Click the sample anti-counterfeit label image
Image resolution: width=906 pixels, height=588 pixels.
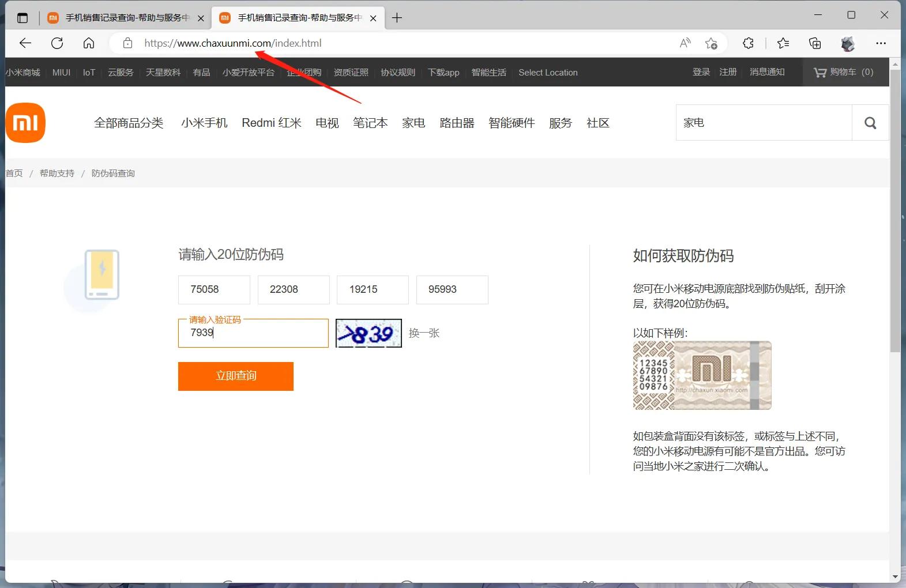pyautogui.click(x=702, y=375)
